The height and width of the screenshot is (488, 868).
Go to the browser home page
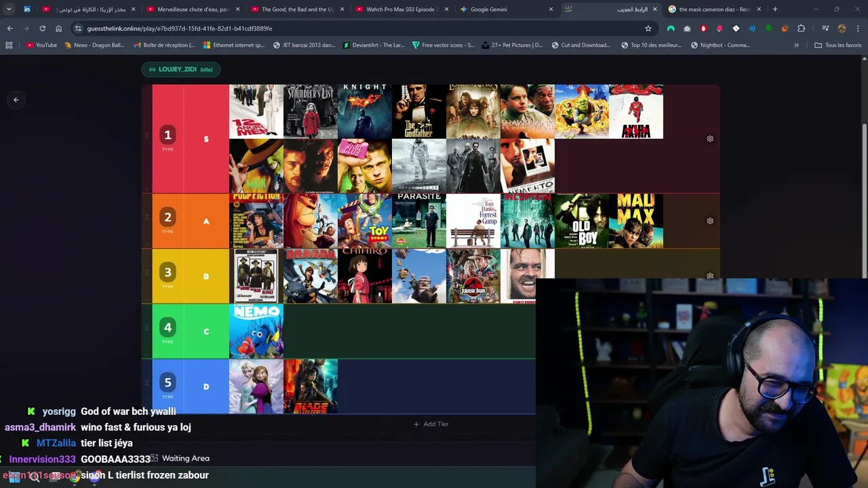pos(59,28)
